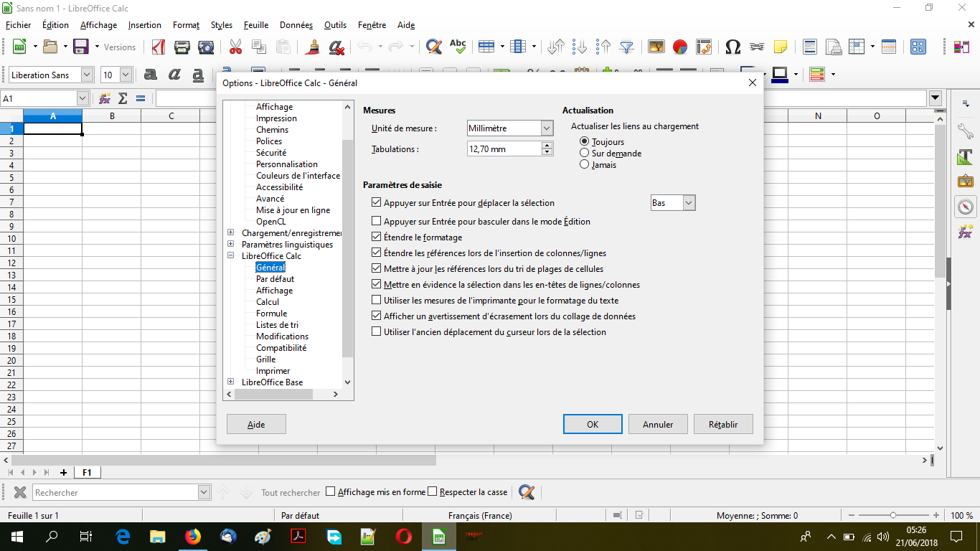Image resolution: width=980 pixels, height=551 pixels.
Task: Expand the Paramètres linguistiques tree node
Action: coord(231,245)
